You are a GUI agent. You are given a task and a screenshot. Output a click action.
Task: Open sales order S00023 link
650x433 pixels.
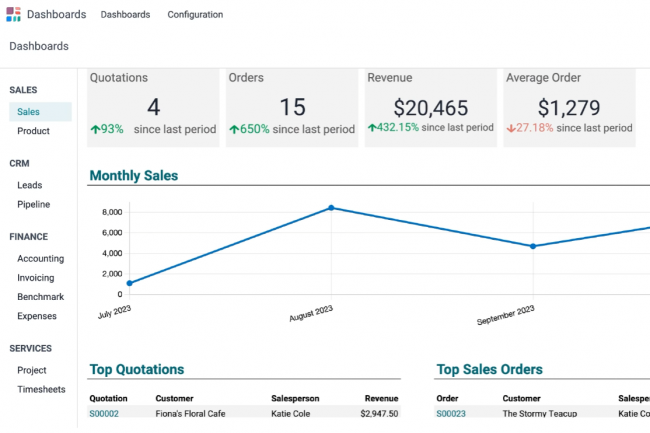point(451,413)
